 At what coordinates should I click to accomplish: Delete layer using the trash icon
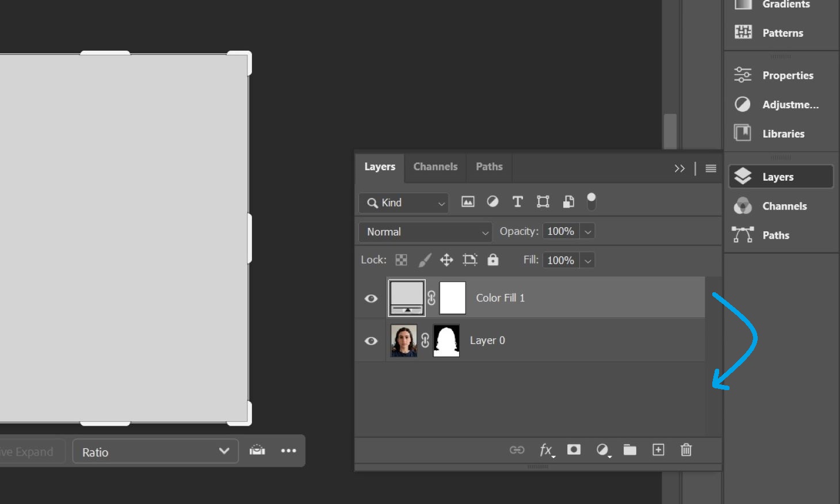tap(685, 450)
